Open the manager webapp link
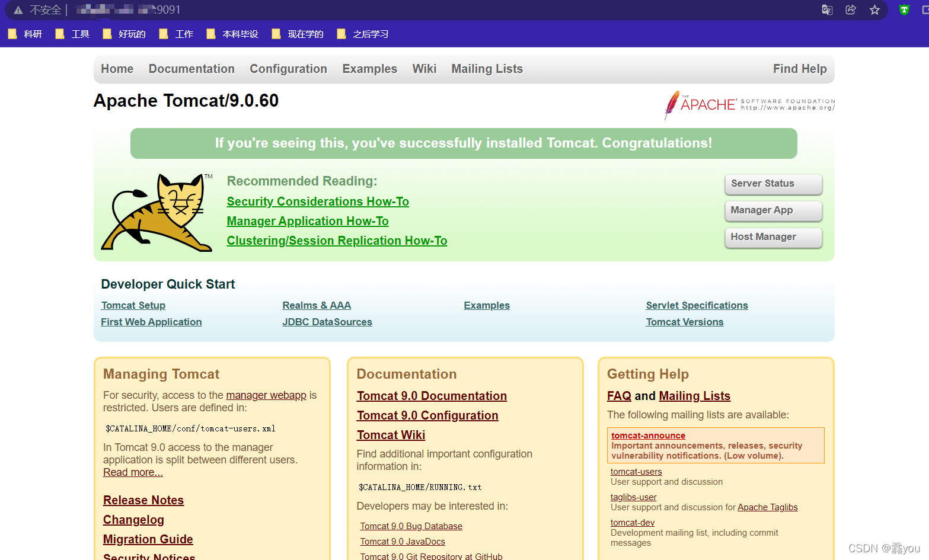Screen dimensions: 929x560 [x=266, y=395]
